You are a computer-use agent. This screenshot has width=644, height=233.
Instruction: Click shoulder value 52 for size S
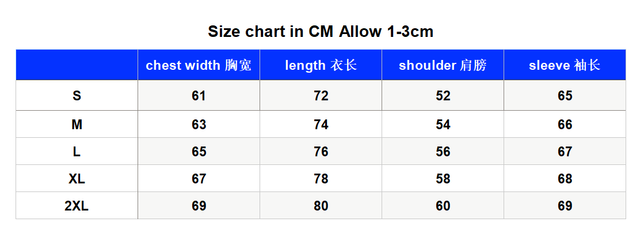tap(443, 96)
